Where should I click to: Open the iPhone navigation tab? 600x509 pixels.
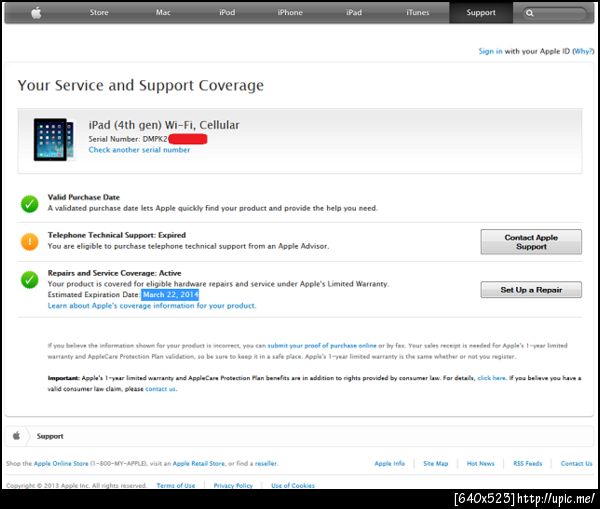coord(290,13)
